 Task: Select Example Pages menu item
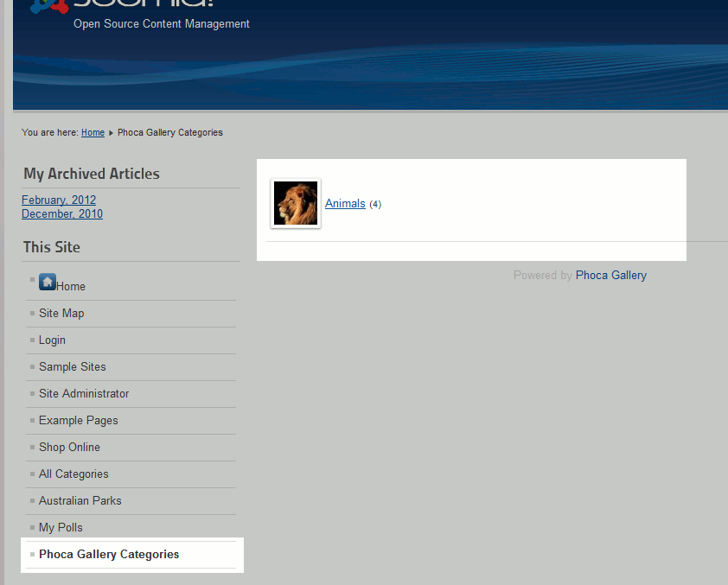pos(79,420)
